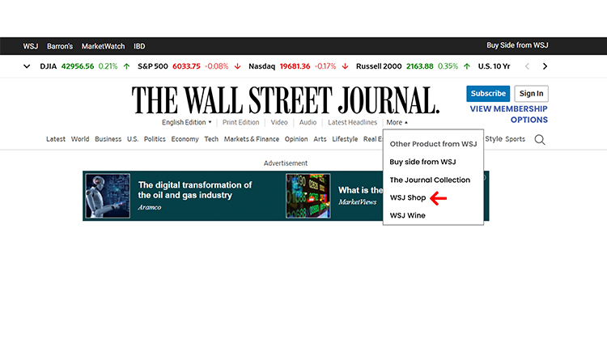Collapse the More dropdown menu
Screen dimensions: 607x364
pyautogui.click(x=397, y=122)
